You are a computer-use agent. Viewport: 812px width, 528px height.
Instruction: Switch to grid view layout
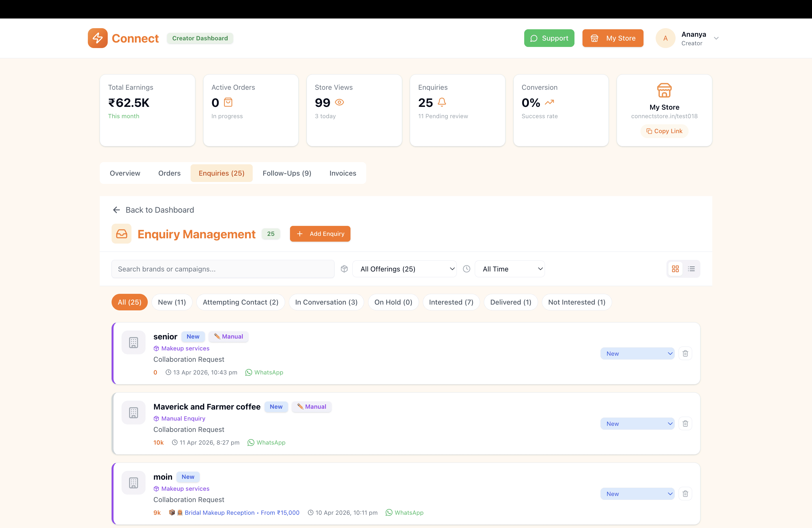pos(675,269)
